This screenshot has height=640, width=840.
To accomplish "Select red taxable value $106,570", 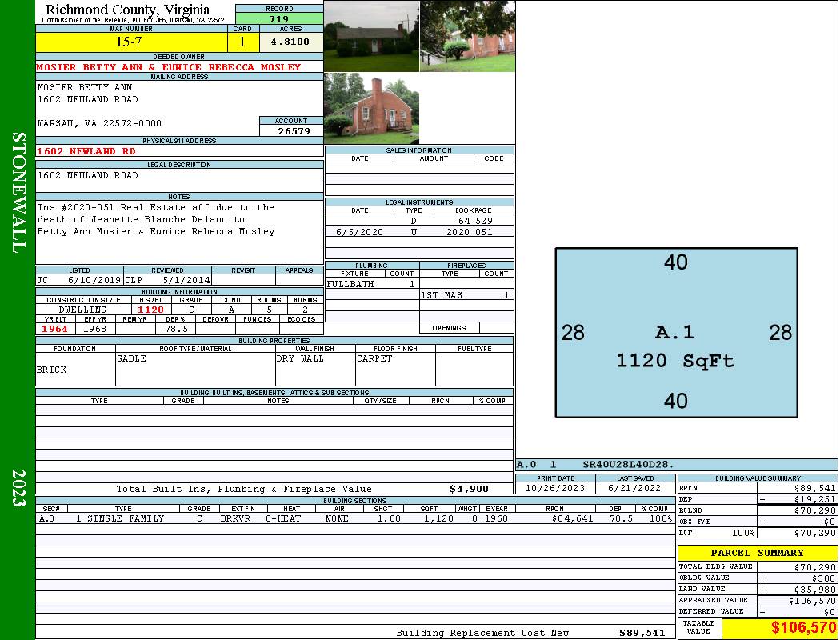I will (x=803, y=627).
